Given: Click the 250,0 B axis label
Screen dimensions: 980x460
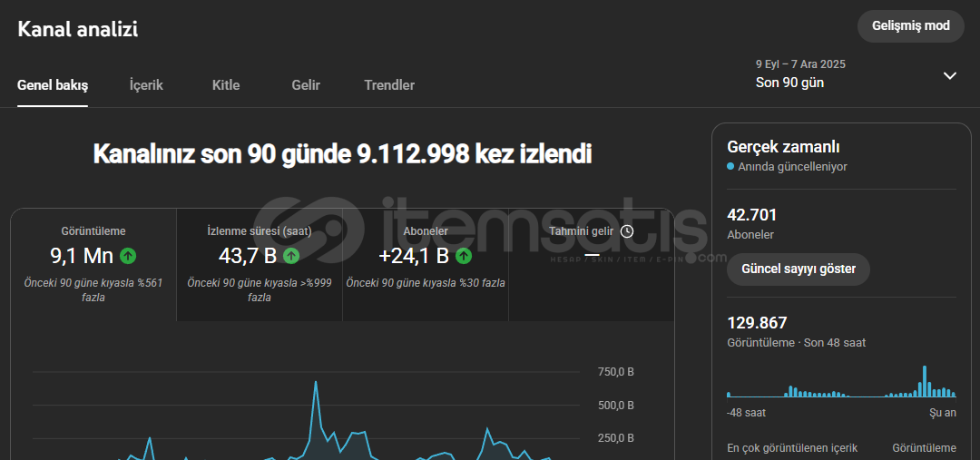Looking at the screenshot, I should pos(616,438).
